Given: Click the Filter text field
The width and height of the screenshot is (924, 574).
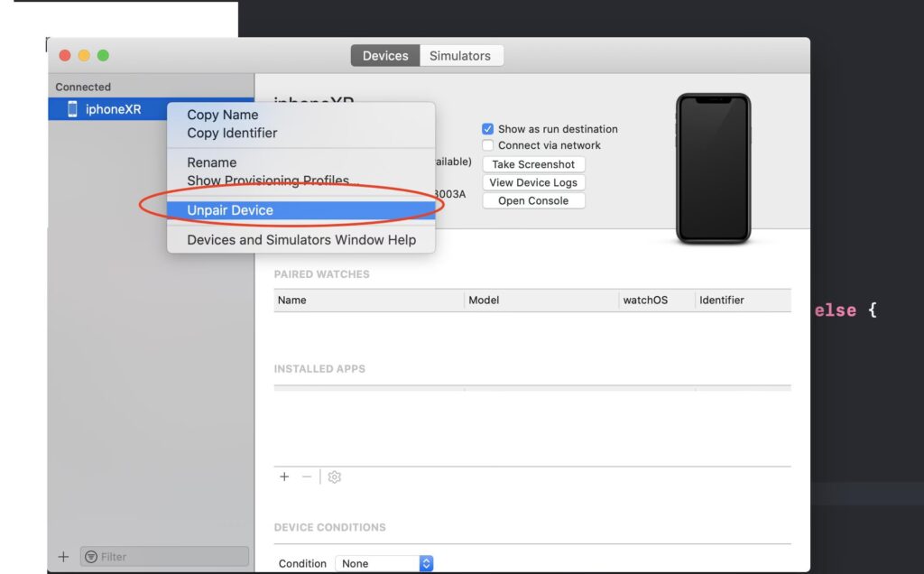Looking at the screenshot, I should click(171, 557).
